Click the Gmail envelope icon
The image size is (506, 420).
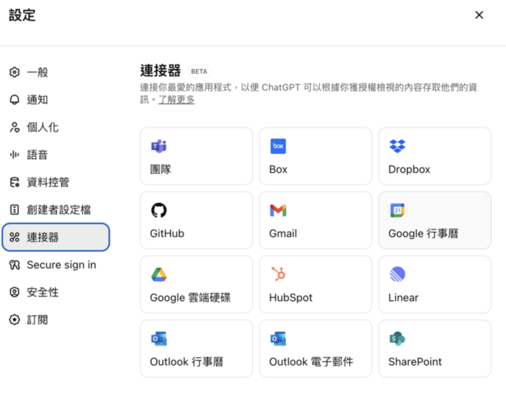[278, 210]
